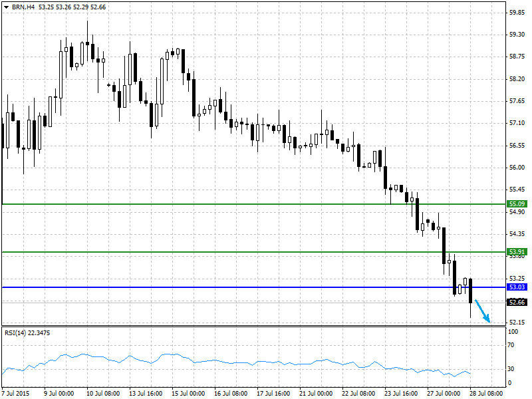Click the OHLC values 53.25 53.26 52.29 52.66
Screen dimensions: 532x399
point(72,7)
